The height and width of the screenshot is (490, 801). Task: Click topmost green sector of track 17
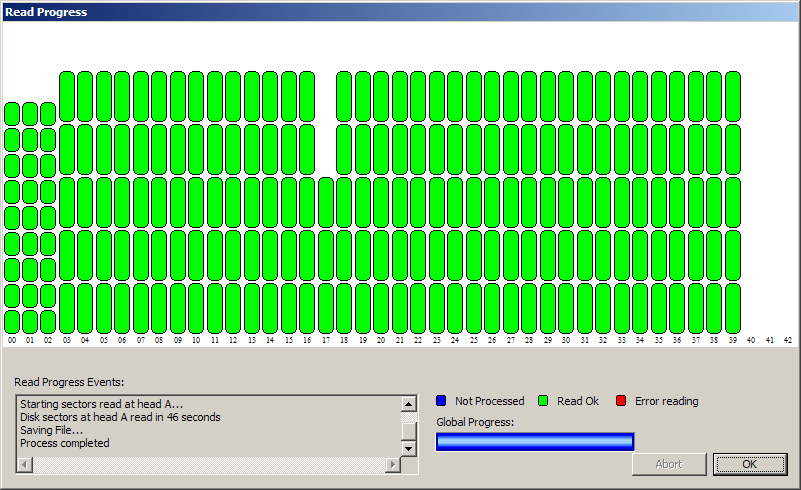click(x=325, y=201)
